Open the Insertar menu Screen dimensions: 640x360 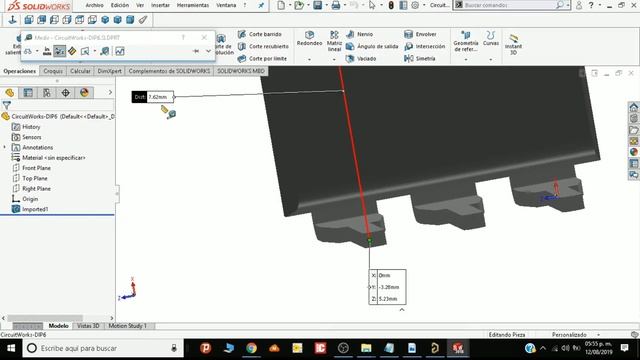coord(160,5)
